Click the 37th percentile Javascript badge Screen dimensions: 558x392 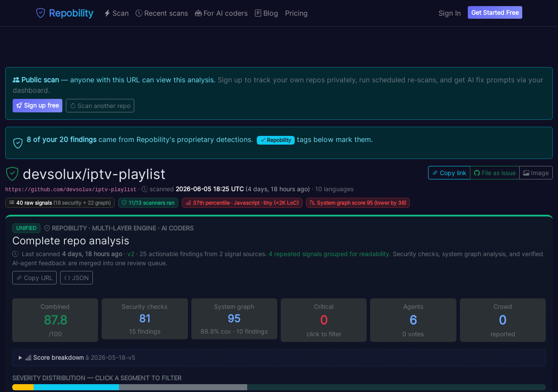(x=242, y=203)
